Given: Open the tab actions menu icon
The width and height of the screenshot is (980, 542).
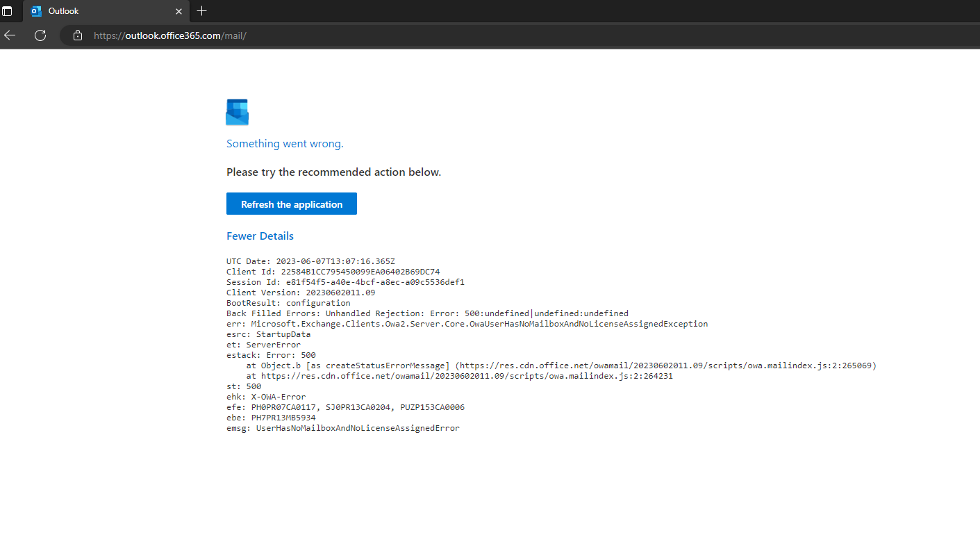Looking at the screenshot, I should pyautogui.click(x=8, y=11).
